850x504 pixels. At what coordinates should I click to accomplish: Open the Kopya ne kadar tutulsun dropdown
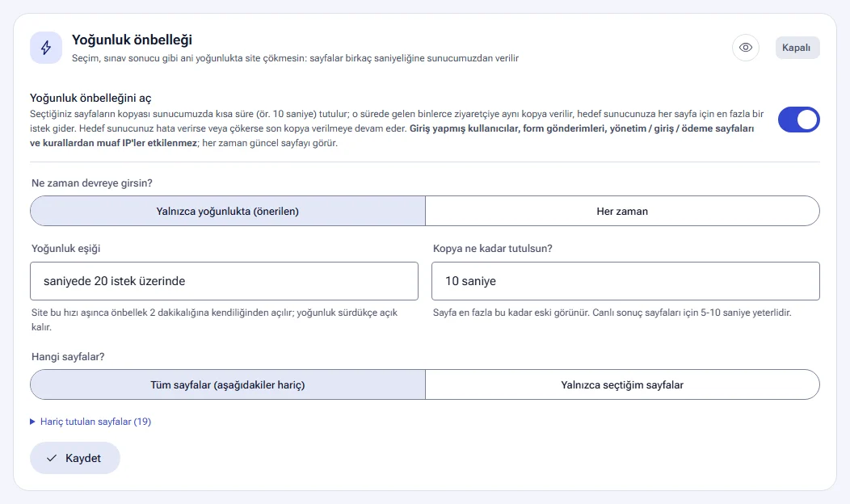click(625, 281)
